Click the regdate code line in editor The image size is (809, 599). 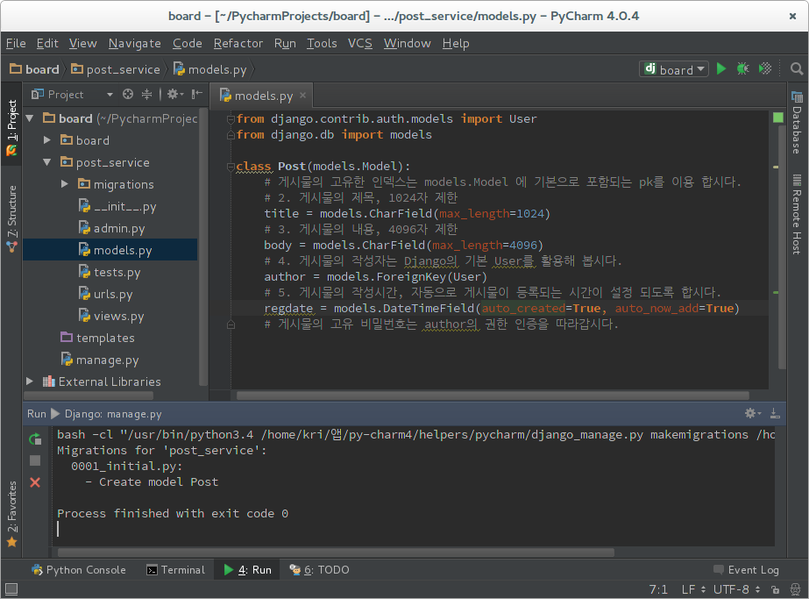(501, 308)
